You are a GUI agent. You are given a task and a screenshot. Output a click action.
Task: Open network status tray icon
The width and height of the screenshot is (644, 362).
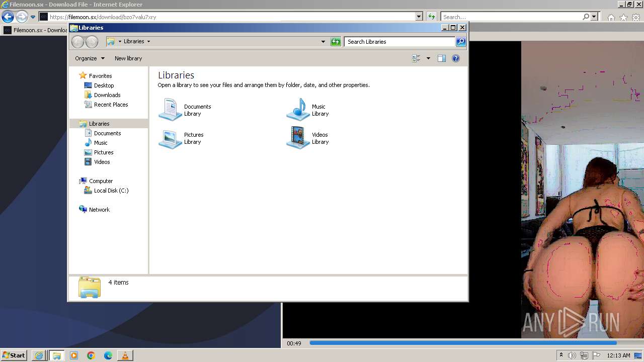(584, 355)
